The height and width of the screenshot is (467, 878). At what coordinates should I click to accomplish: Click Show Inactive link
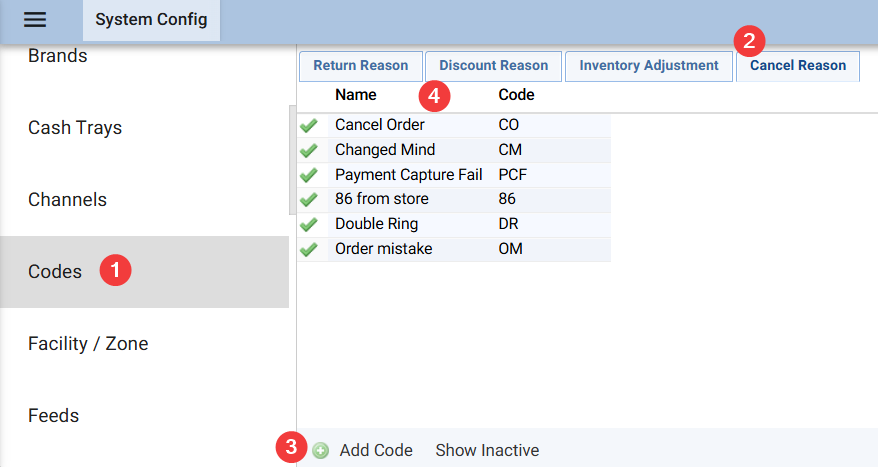coord(487,451)
